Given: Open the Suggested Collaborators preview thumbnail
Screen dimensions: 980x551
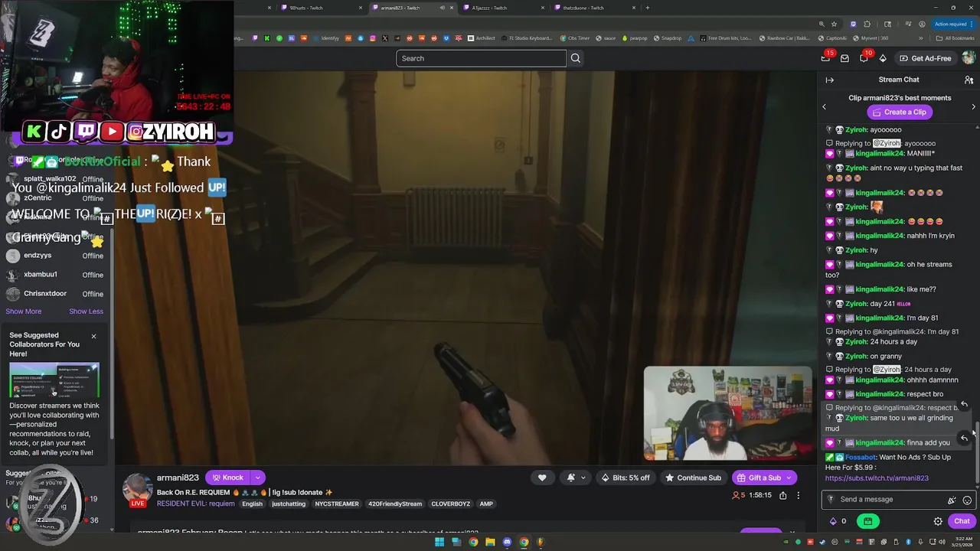Looking at the screenshot, I should (x=54, y=380).
